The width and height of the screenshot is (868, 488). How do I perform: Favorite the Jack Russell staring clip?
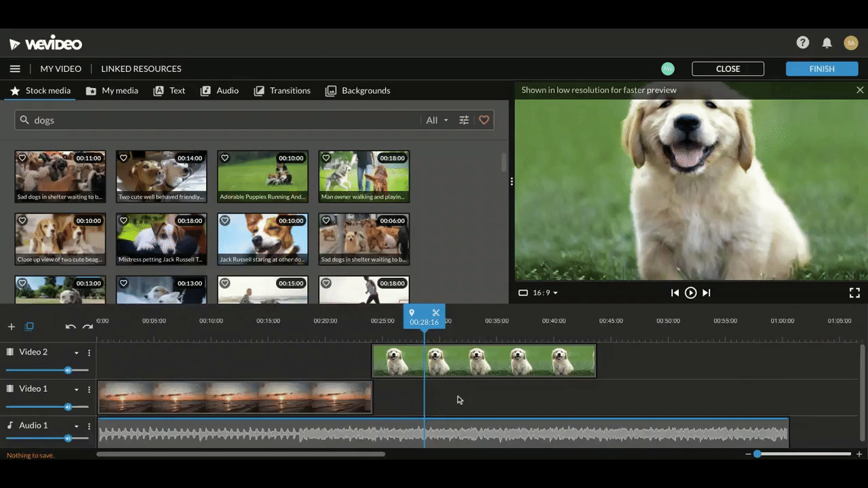pyautogui.click(x=225, y=220)
